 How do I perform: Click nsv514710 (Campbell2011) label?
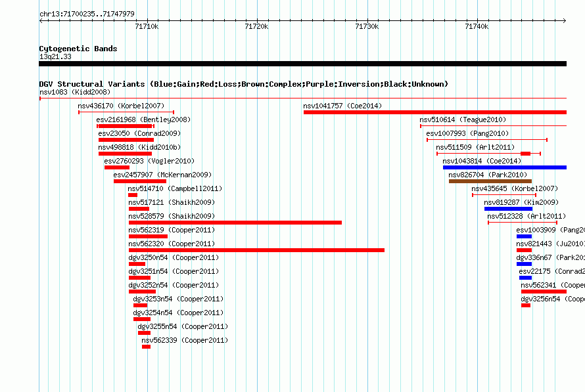pyautogui.click(x=175, y=188)
